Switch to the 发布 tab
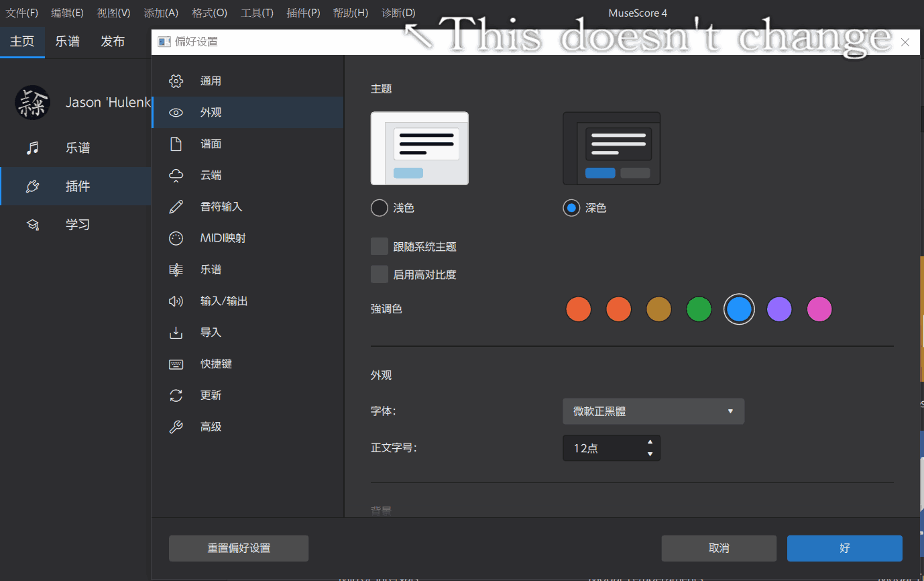The width and height of the screenshot is (924, 581). (113, 41)
